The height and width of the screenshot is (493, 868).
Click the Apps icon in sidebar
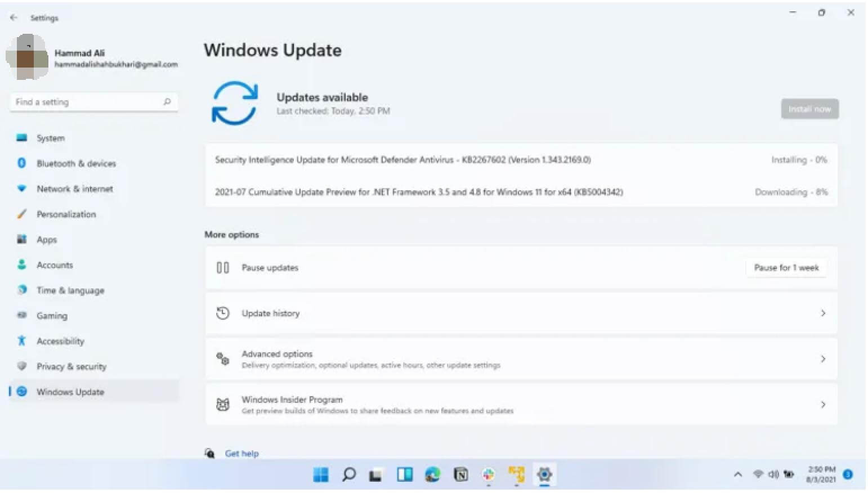tap(21, 239)
